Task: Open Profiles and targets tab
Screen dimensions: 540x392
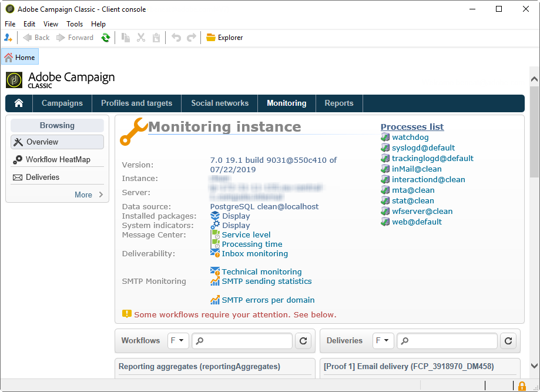Action: 137,103
